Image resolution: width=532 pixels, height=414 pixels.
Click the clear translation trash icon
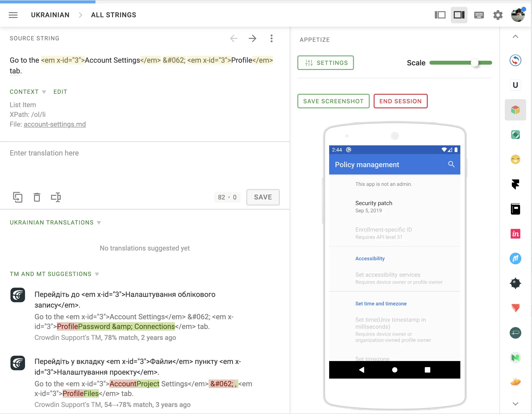coord(37,197)
